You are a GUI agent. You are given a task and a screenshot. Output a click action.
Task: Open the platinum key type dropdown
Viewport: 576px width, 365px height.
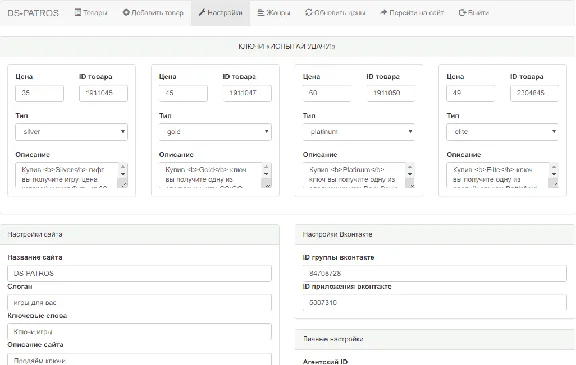point(359,132)
